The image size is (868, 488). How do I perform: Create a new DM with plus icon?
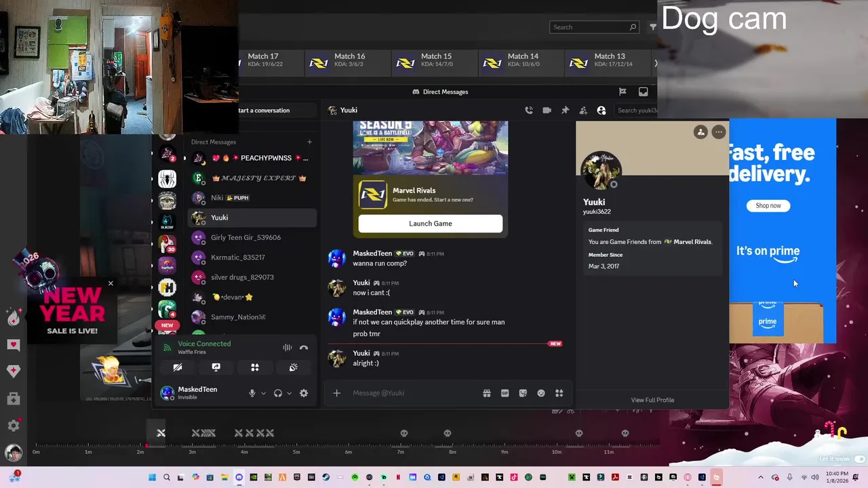tap(309, 142)
